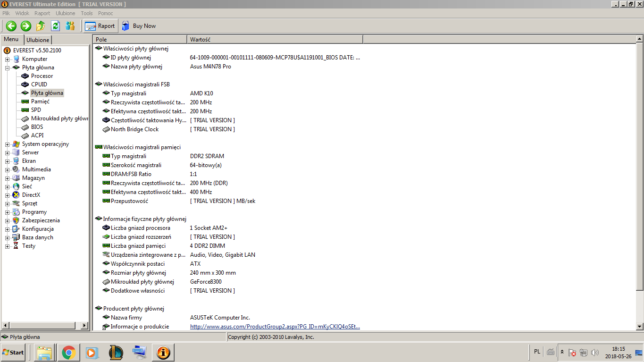Select the Programy tree item
This screenshot has height=362, width=644.
(34, 212)
